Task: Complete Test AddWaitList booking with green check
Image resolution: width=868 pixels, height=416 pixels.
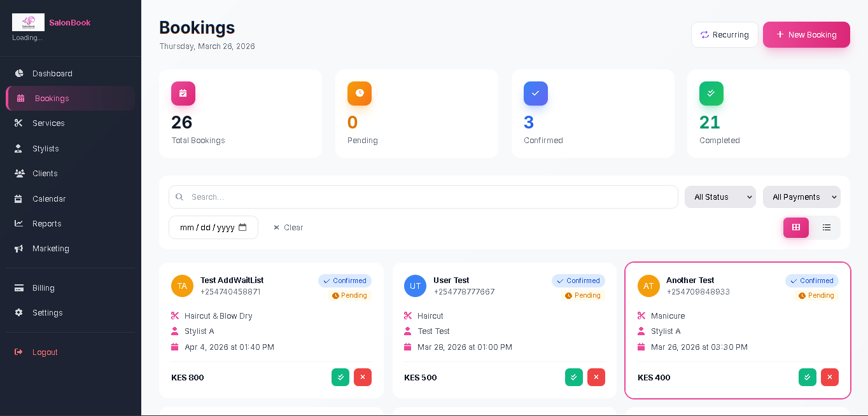Action: click(x=340, y=377)
